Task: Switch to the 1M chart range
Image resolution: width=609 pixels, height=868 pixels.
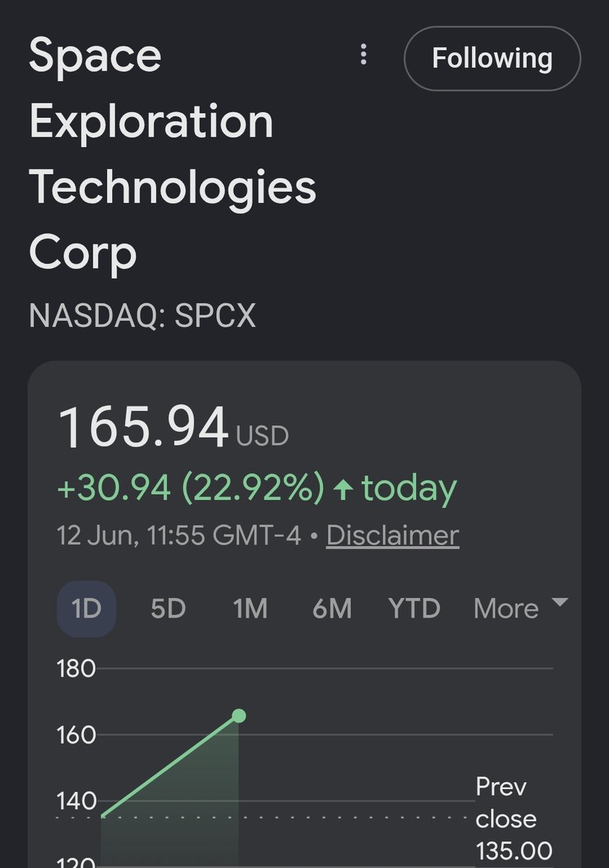Action: [x=250, y=608]
